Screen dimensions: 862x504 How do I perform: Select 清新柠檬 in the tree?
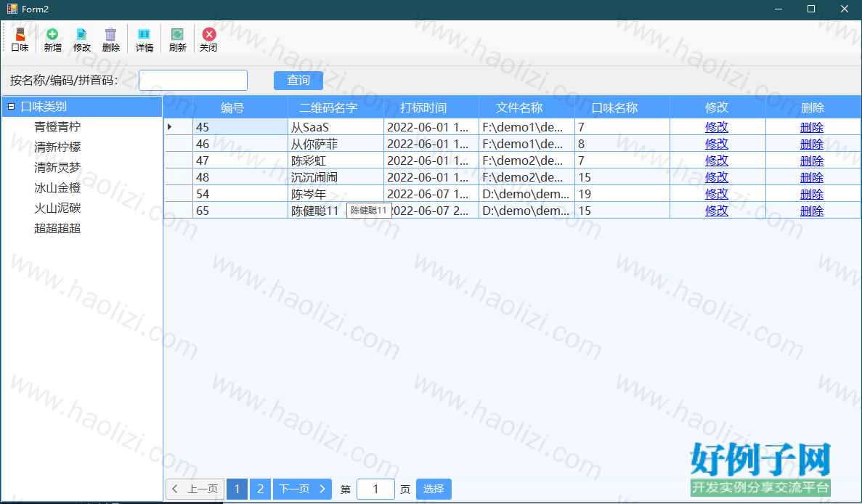tap(57, 147)
